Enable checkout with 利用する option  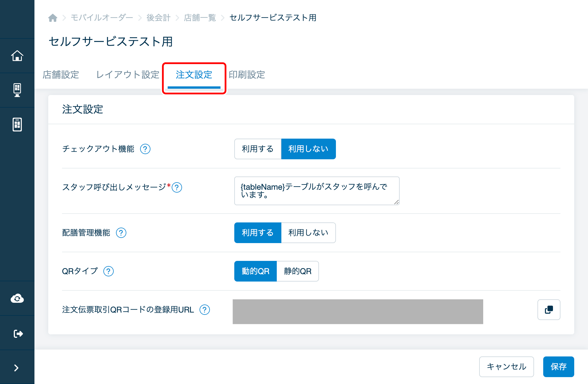pyautogui.click(x=258, y=149)
